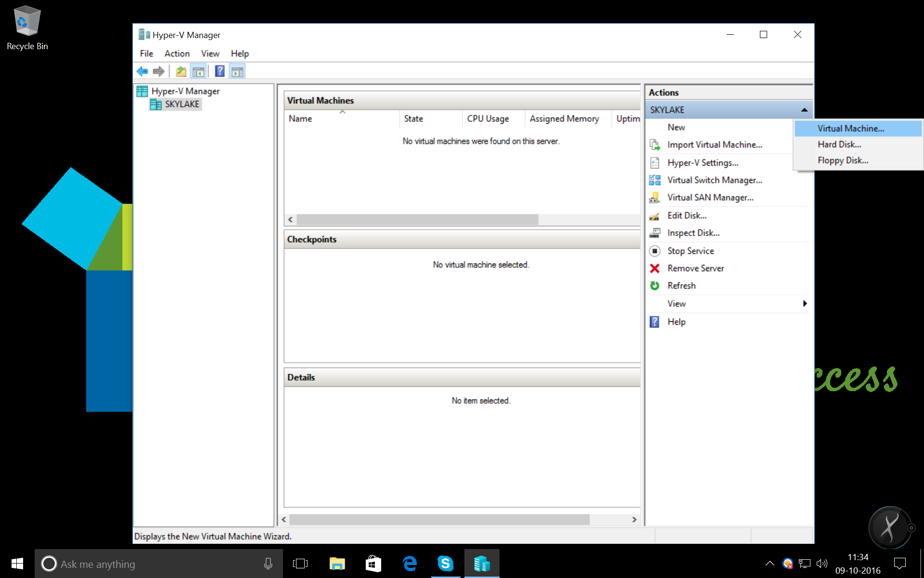Open the Action Center notifications icon

click(899, 564)
